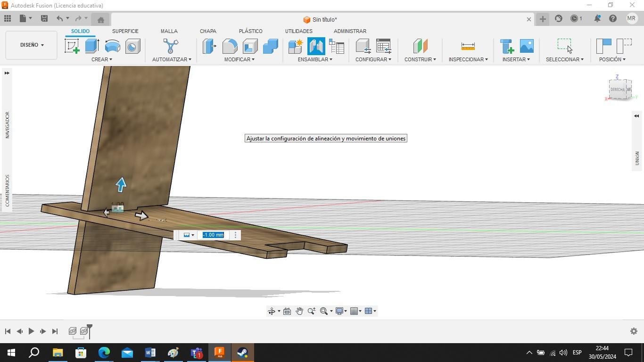Click the Configure model icon
Screen dimensions: 644x362
(x=363, y=46)
